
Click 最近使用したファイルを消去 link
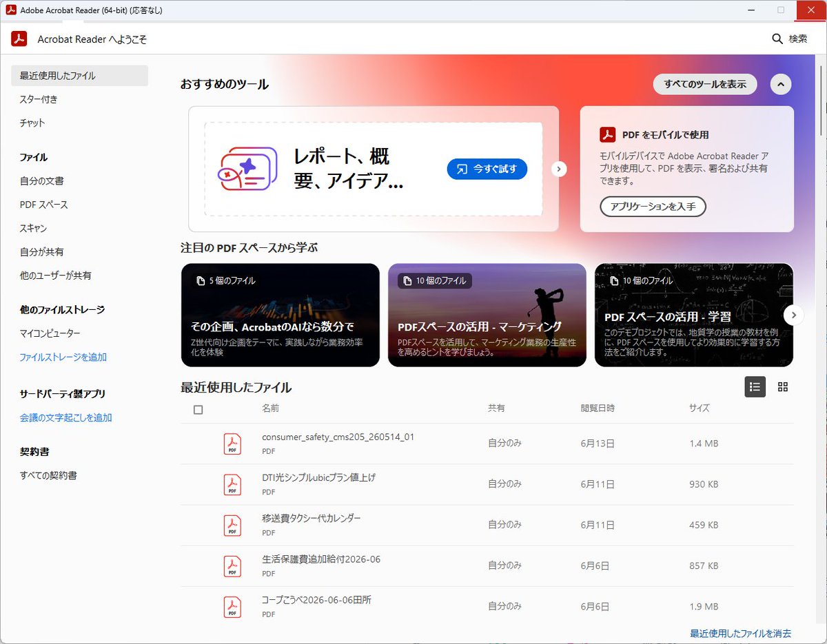point(740,633)
